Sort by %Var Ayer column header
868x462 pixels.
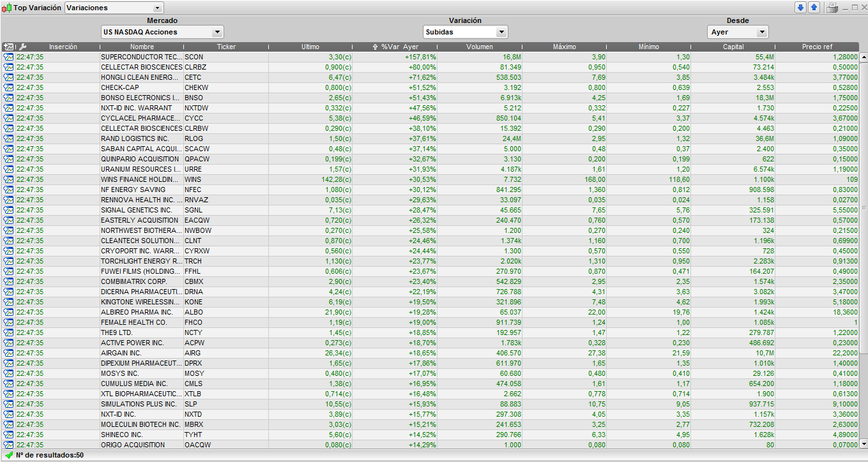pos(395,47)
